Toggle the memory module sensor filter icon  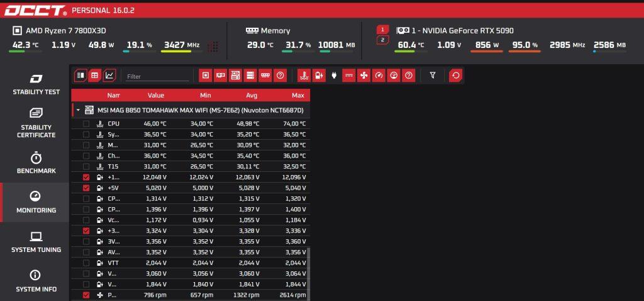[x=265, y=76]
